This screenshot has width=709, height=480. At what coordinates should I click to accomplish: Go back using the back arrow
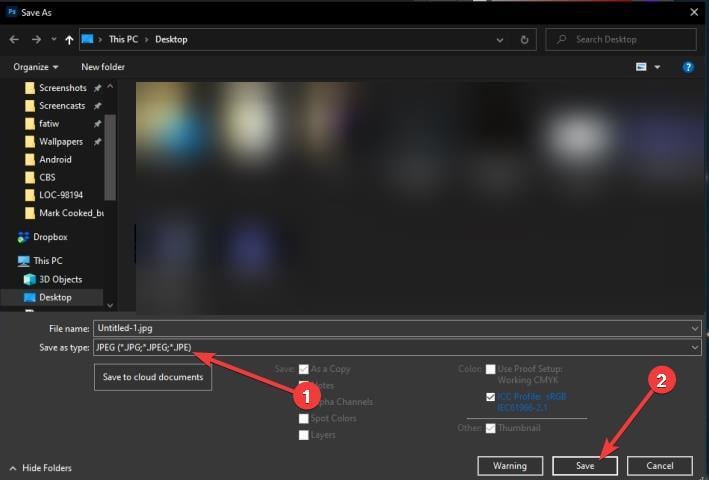click(14, 40)
